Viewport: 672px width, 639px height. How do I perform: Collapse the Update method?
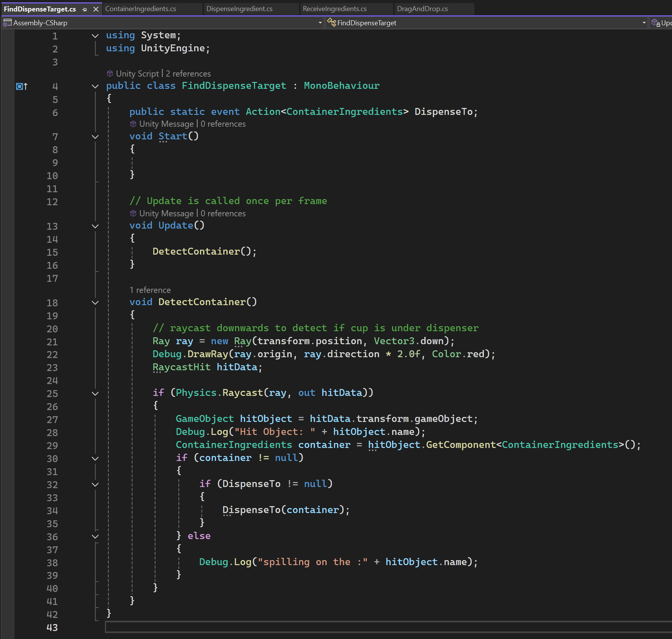coord(95,226)
